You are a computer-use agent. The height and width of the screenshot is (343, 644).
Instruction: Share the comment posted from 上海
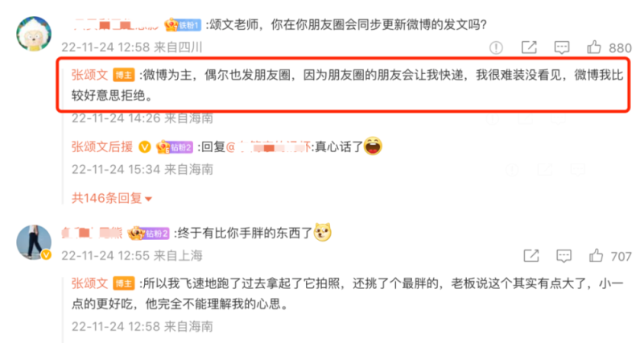tap(531, 256)
